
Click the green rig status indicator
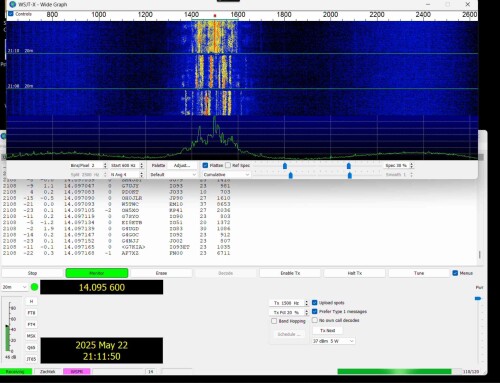click(34, 287)
